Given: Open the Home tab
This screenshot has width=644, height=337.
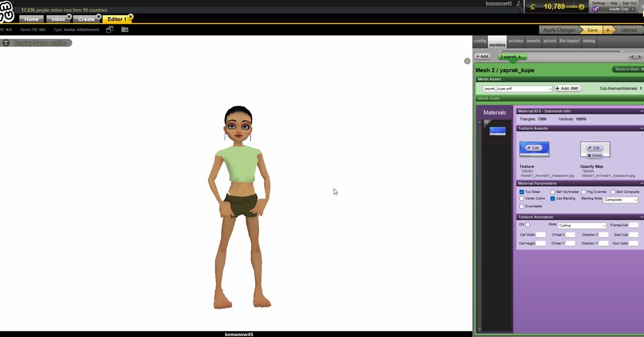Looking at the screenshot, I should tap(31, 19).
